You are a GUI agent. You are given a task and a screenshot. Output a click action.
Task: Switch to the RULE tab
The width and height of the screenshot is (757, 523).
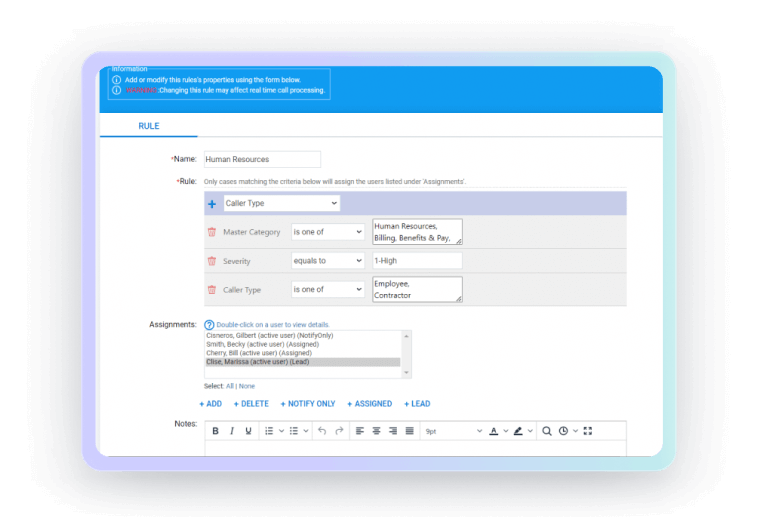148,126
